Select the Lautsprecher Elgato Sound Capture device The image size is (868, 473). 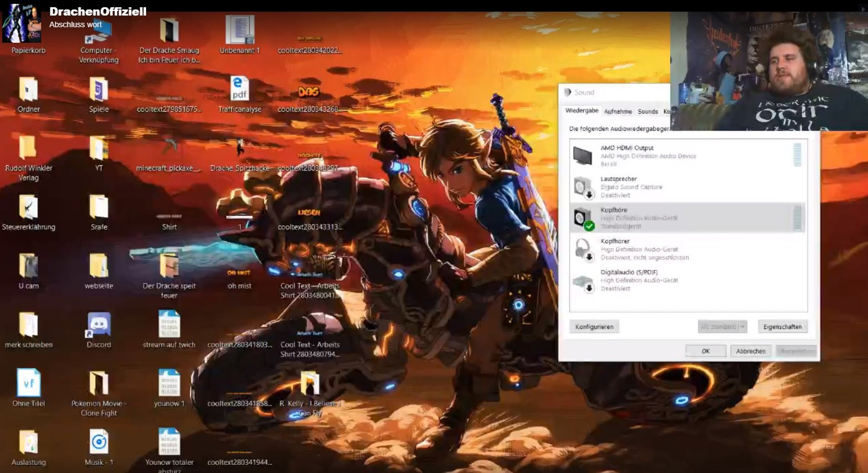[688, 187]
